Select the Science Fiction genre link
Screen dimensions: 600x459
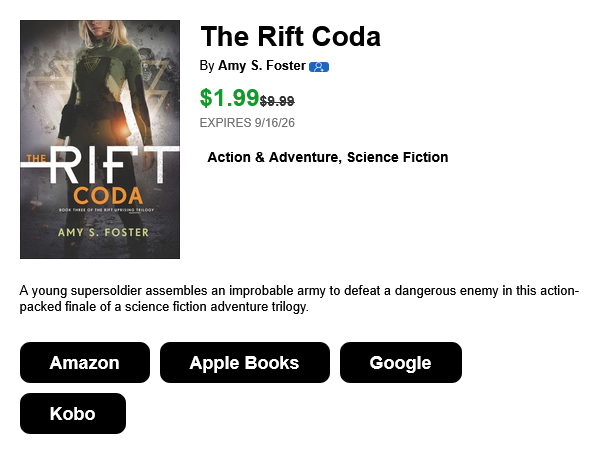[397, 157]
